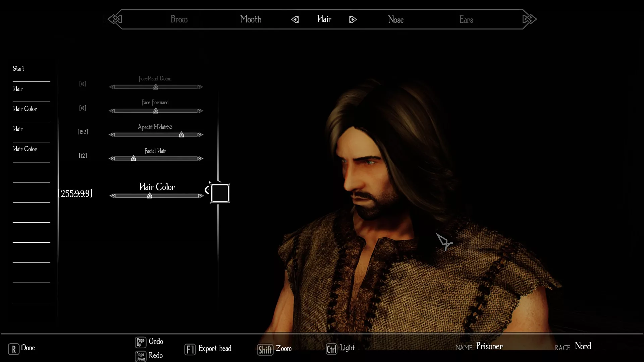Open the black Hair Color swatch picker
The image size is (644, 362).
click(x=220, y=193)
